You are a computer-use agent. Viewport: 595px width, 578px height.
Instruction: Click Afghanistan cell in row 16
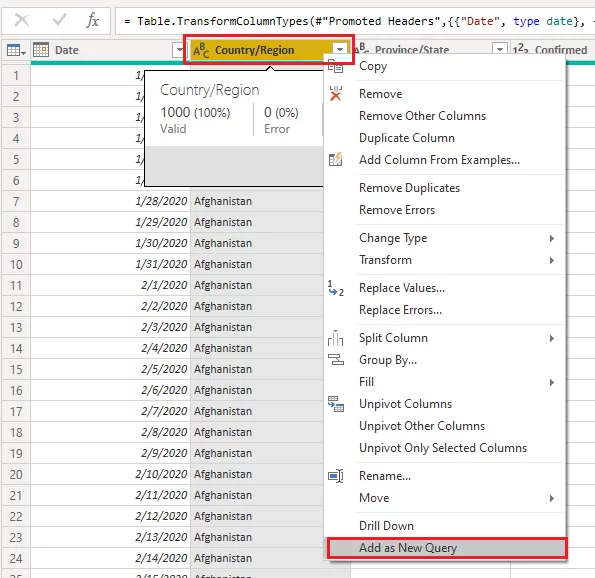point(258,390)
